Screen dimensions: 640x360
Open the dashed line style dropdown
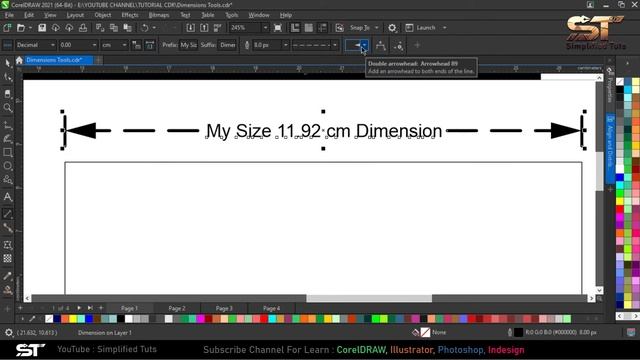pos(335,45)
